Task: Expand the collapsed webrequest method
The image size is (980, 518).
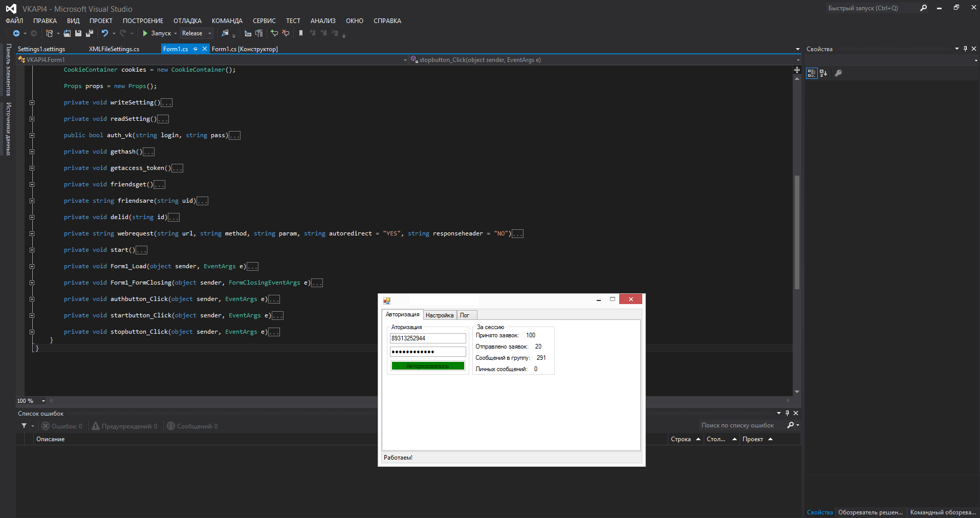Action: pos(32,234)
